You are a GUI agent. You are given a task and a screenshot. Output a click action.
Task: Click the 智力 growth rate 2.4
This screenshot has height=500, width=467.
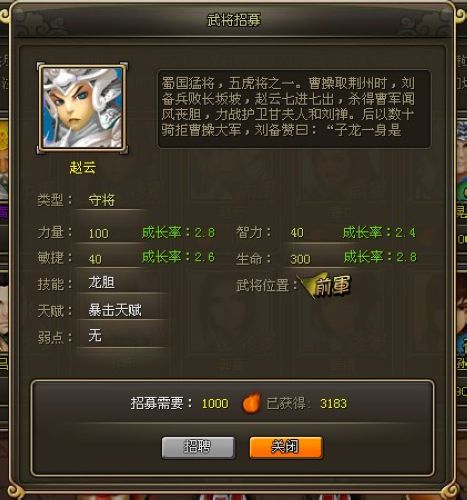point(379,232)
